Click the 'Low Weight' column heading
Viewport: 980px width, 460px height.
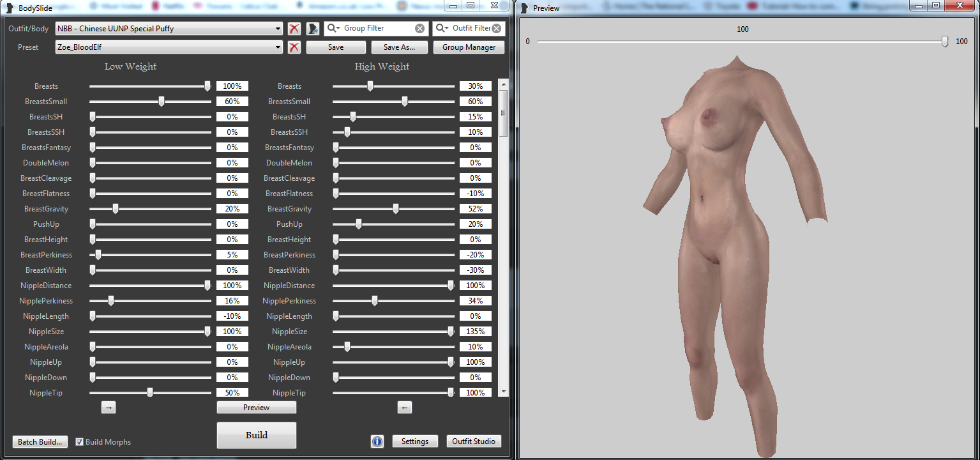coord(131,66)
